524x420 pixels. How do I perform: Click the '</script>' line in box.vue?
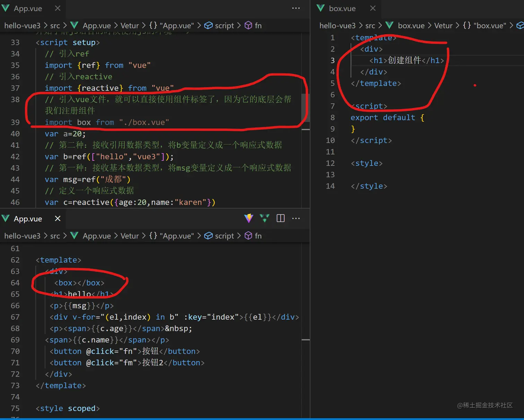[371, 141]
